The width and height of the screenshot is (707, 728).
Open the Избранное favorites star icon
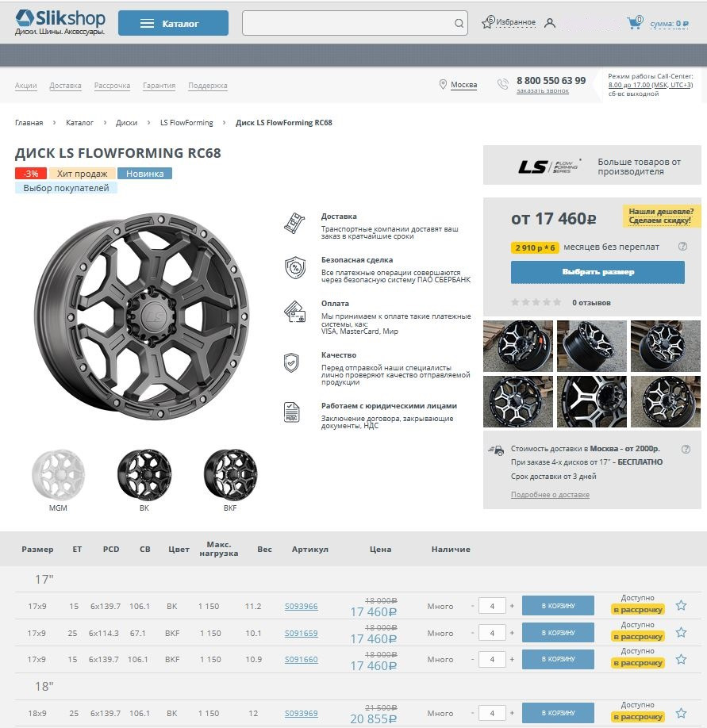[x=487, y=22]
